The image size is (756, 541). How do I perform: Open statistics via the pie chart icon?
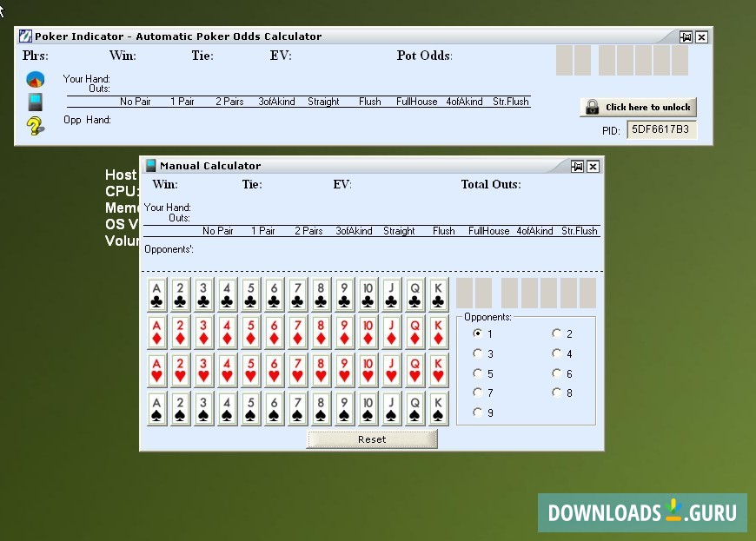click(x=34, y=79)
